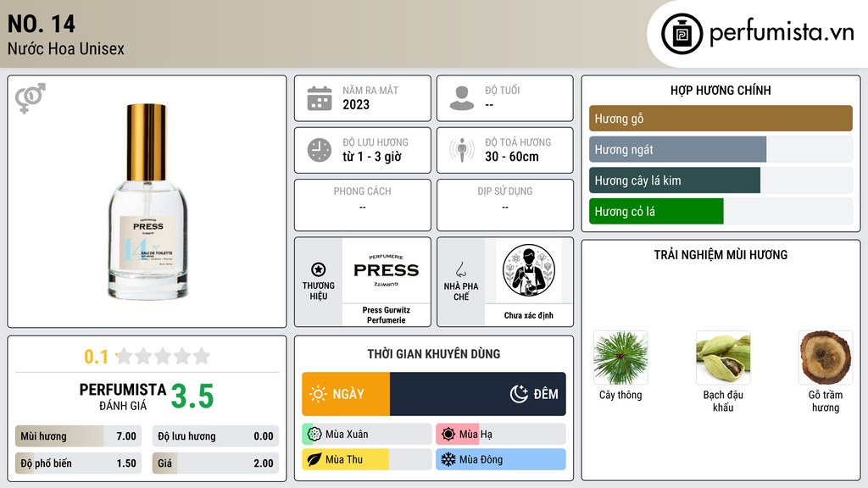
Task: Click the sun icon in Ngày bar
Action: [x=319, y=394]
